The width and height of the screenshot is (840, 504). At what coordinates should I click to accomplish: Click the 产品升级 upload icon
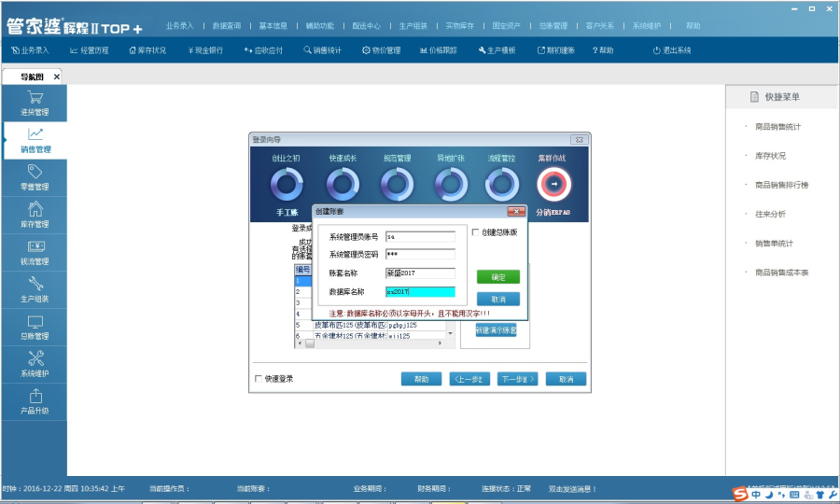click(x=35, y=397)
